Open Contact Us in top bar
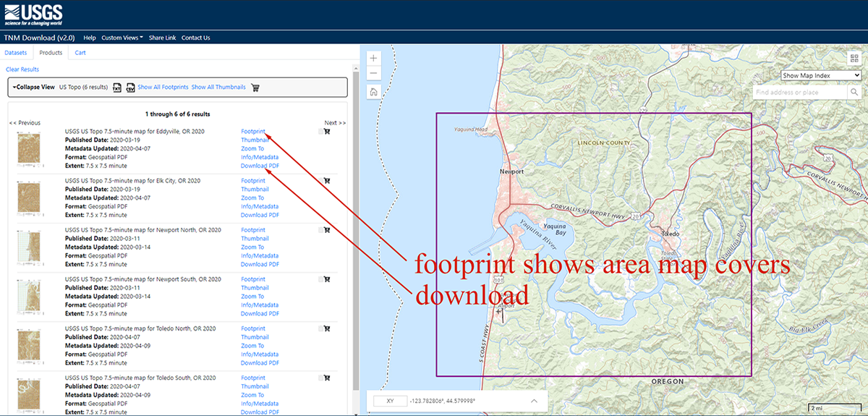The width and height of the screenshot is (868, 416). 196,38
